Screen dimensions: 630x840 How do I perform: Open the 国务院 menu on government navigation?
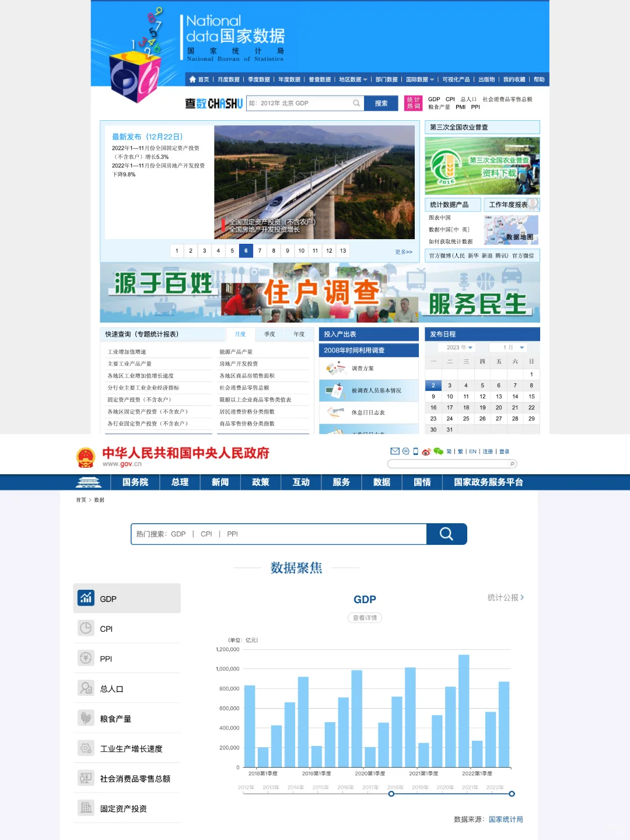click(134, 482)
